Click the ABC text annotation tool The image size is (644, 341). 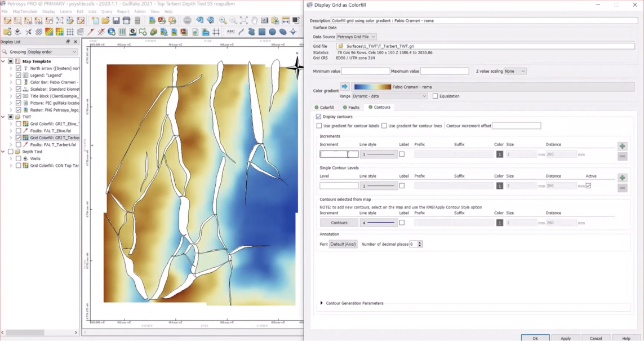[231, 32]
